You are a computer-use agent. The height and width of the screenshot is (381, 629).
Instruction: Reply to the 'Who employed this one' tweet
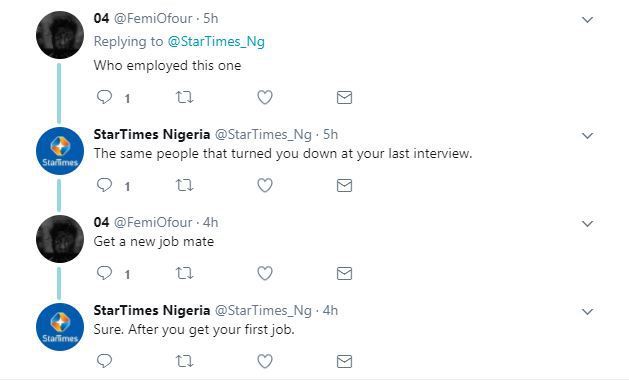[104, 97]
